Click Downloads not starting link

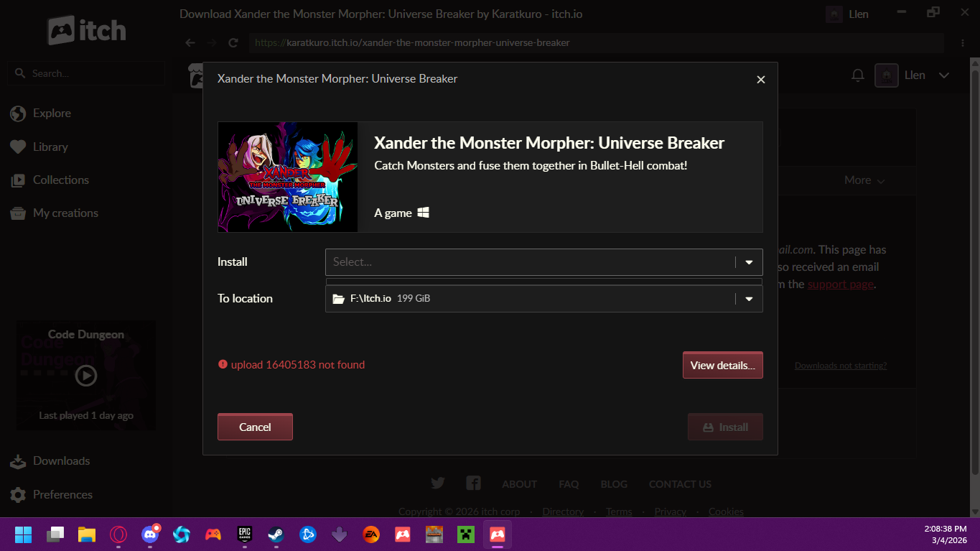click(841, 366)
